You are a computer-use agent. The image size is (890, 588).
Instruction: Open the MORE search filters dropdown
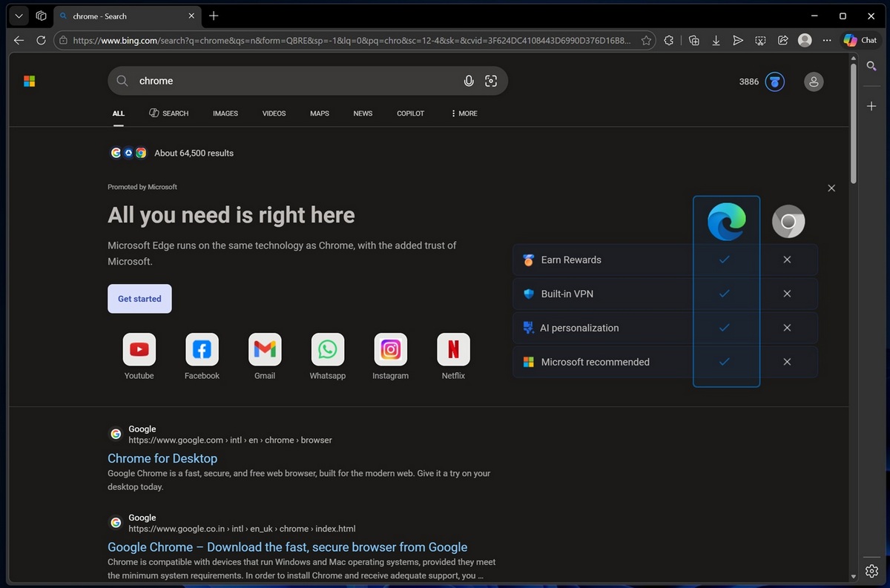click(x=463, y=113)
